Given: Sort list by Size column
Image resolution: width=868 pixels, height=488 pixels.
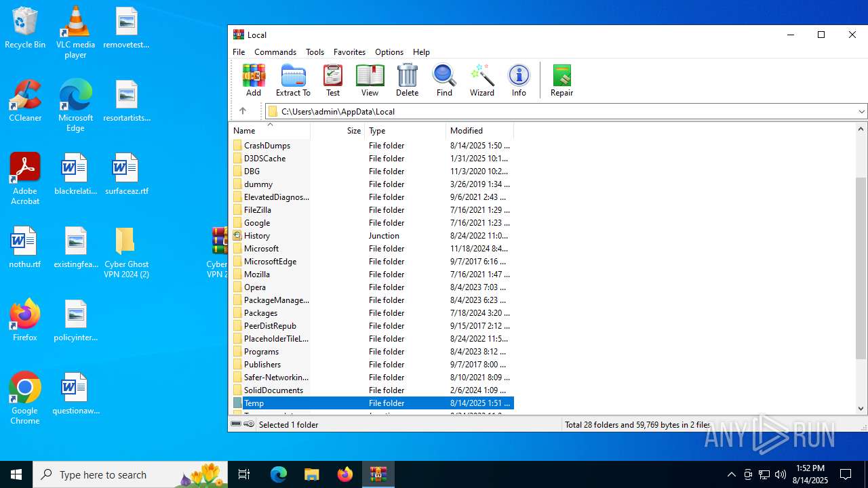Looking at the screenshot, I should pos(338,131).
